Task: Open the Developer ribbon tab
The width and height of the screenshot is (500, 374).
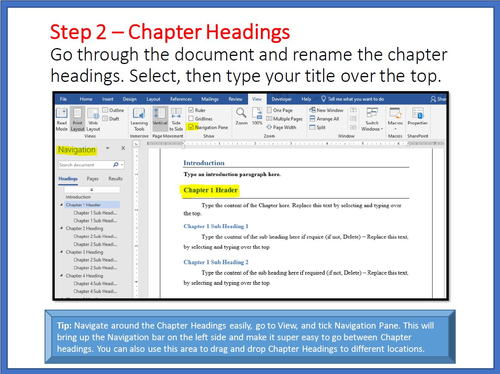Action: [282, 99]
